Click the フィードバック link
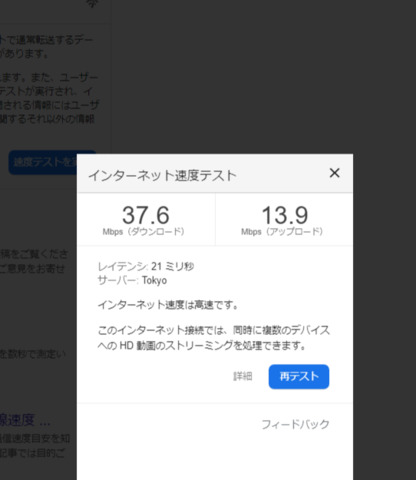The width and height of the screenshot is (416, 480). tap(295, 424)
